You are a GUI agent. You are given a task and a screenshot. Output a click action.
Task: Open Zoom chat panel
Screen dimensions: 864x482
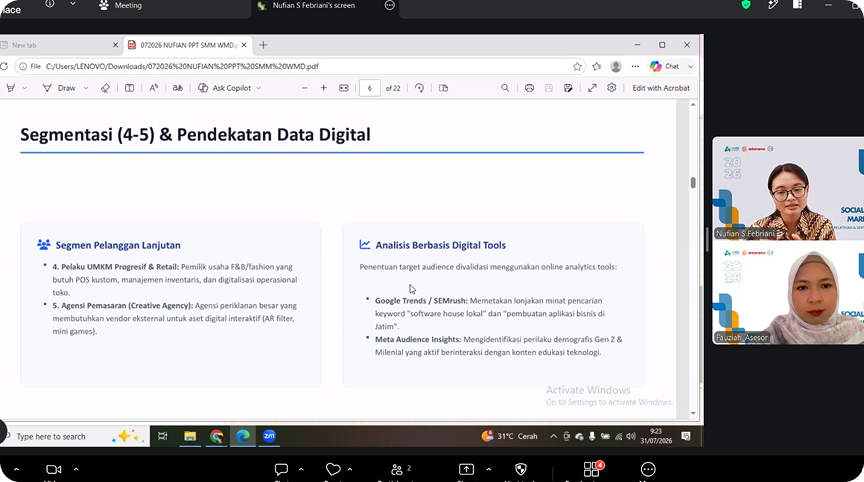[281, 469]
